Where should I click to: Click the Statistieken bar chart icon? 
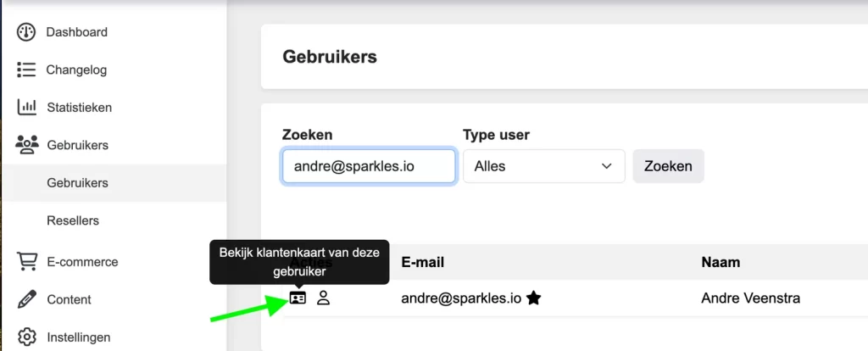point(26,108)
